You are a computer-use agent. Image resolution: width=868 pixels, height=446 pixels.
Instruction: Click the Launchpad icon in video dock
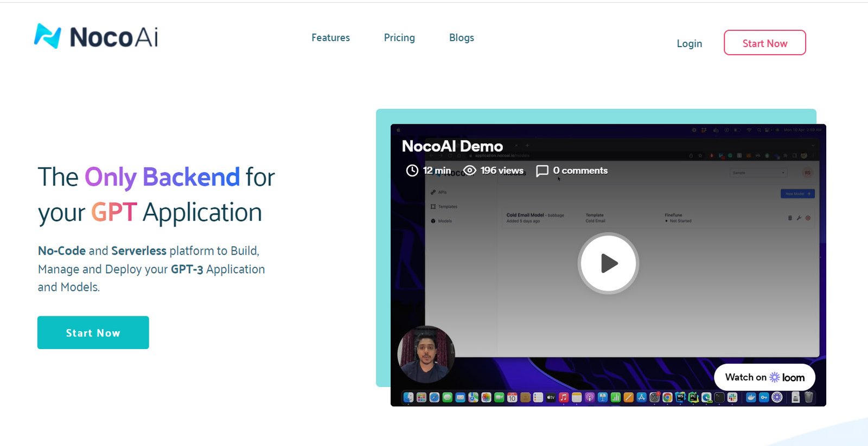tap(422, 397)
